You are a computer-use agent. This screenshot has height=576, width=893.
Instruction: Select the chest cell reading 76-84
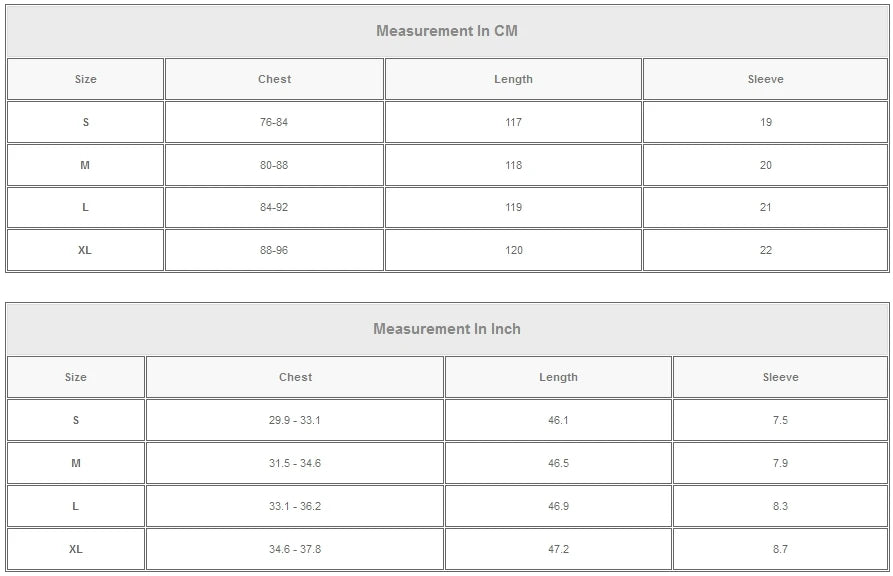click(274, 122)
